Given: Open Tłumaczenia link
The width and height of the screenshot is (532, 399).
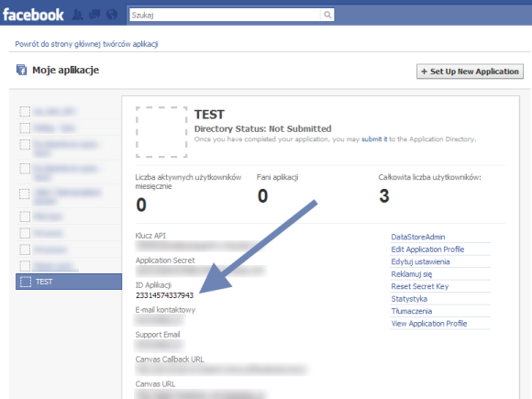Looking at the screenshot, I should (412, 311).
